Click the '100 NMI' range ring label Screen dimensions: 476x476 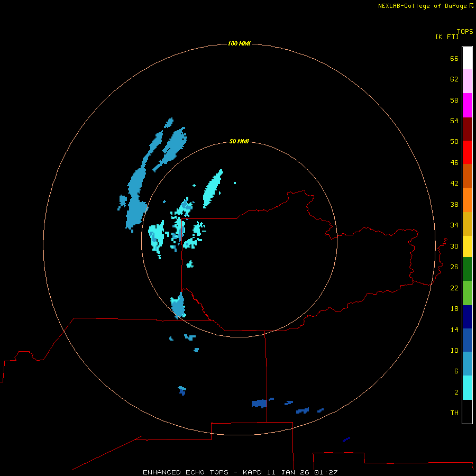pos(239,44)
